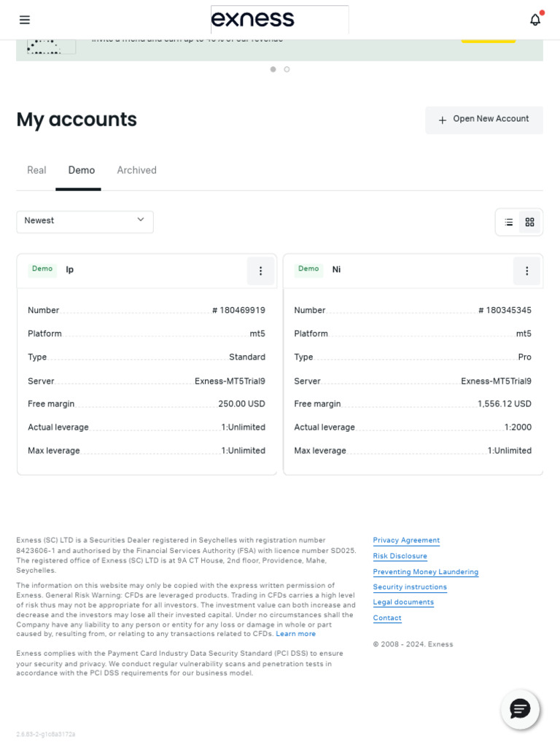Image resolution: width=560 pixels, height=747 pixels.
Task: Open the Privacy Agreement link
Action: 406,541
